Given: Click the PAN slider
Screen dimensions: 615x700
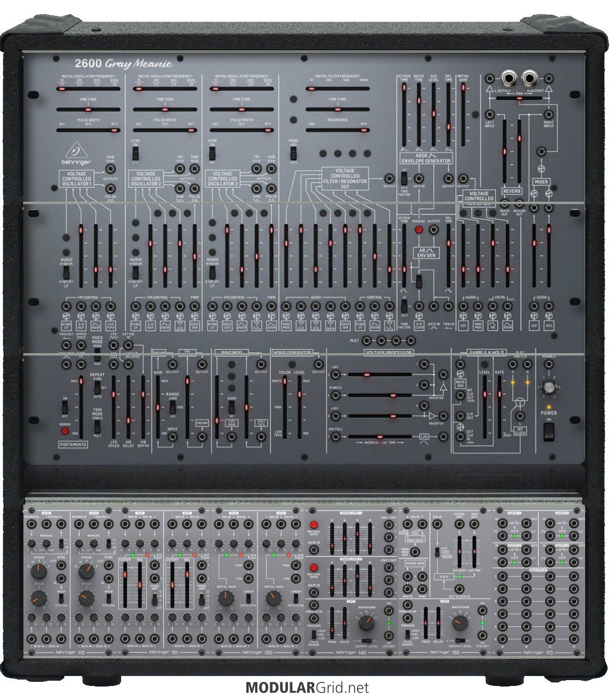Looking at the screenshot, I should [519, 98].
